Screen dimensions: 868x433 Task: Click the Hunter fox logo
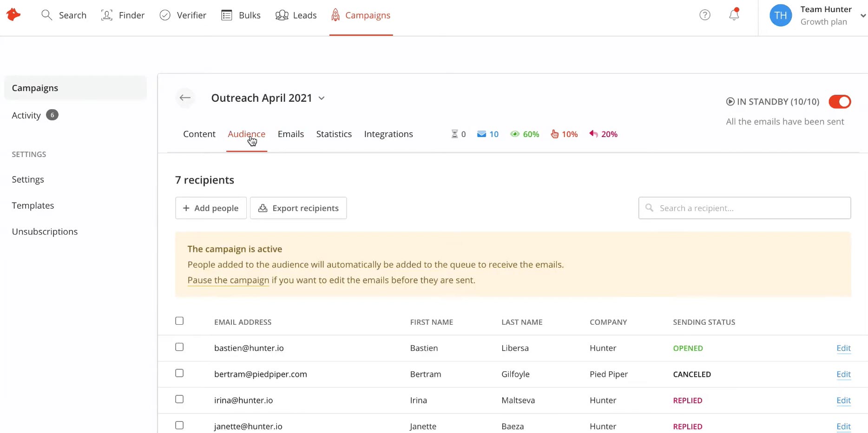[x=13, y=15]
